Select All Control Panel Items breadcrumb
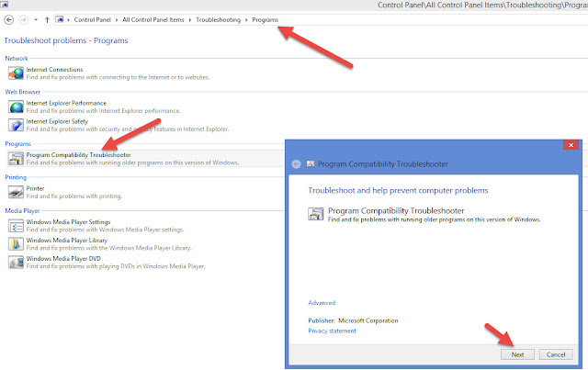Viewport: 588px width, 370px height. tap(153, 20)
